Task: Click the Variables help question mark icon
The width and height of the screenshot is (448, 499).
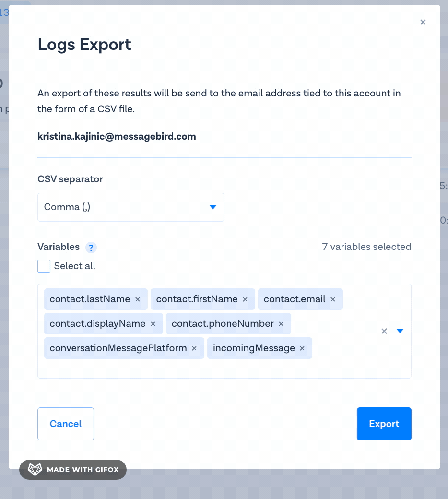Action: [91, 248]
